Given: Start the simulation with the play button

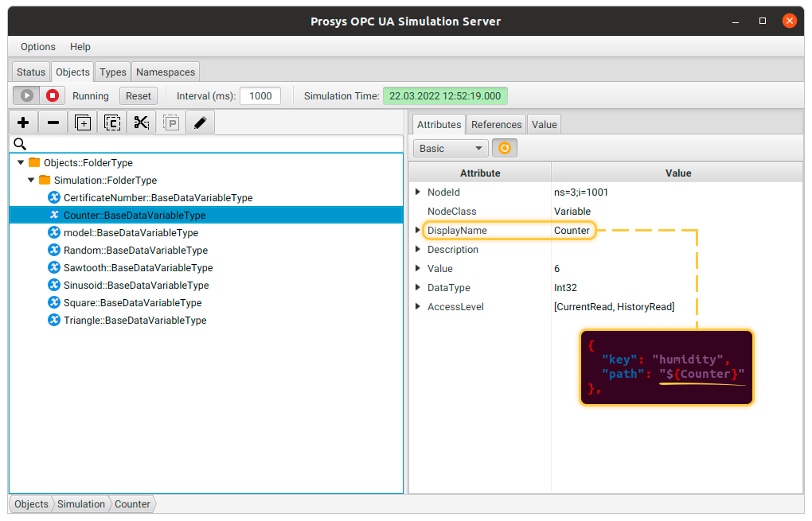Looking at the screenshot, I should 26,95.
